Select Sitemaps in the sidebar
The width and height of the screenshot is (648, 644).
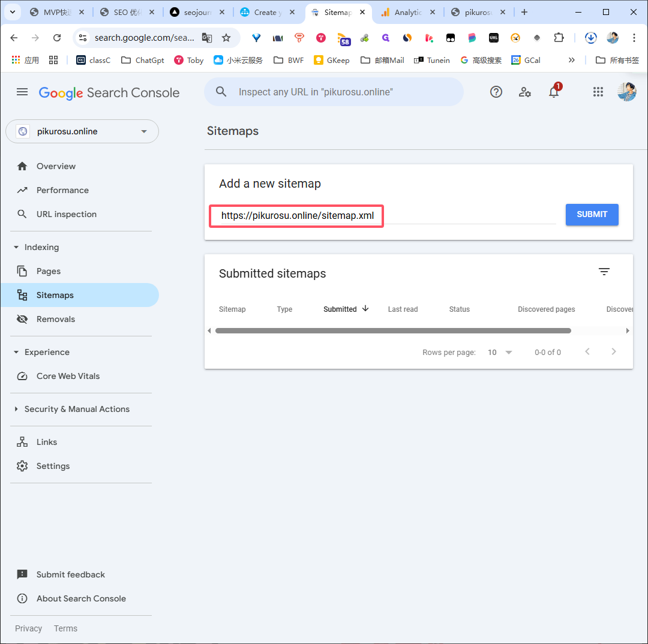point(79,295)
